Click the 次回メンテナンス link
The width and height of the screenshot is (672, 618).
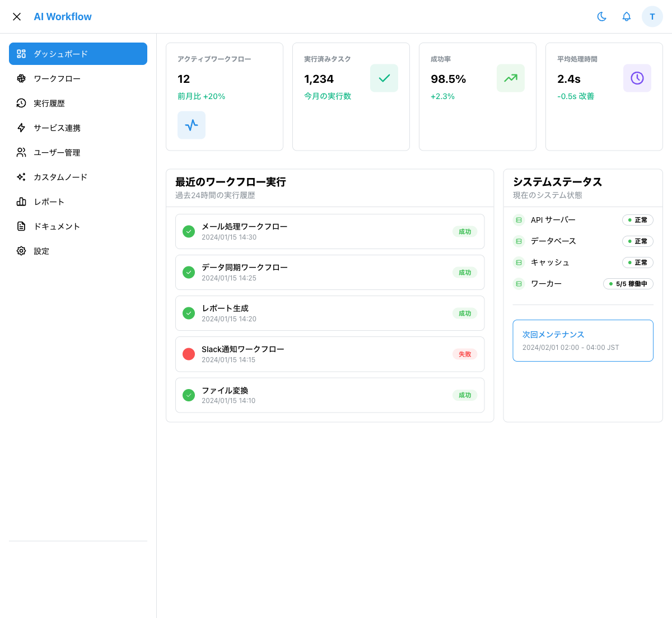(553, 334)
